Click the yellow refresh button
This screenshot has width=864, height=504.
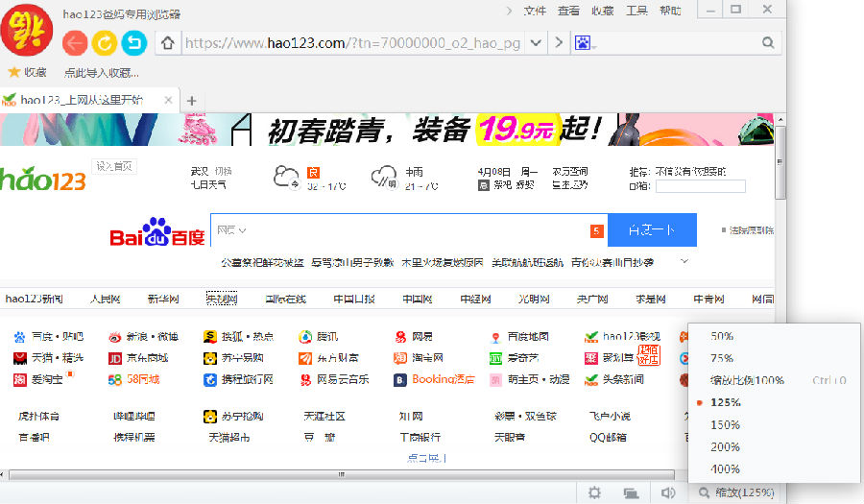(104, 43)
